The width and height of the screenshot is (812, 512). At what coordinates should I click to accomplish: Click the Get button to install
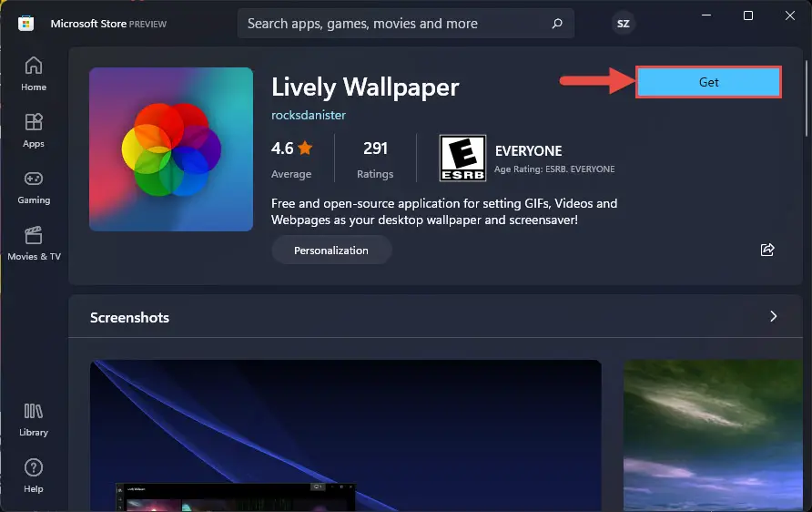click(708, 82)
